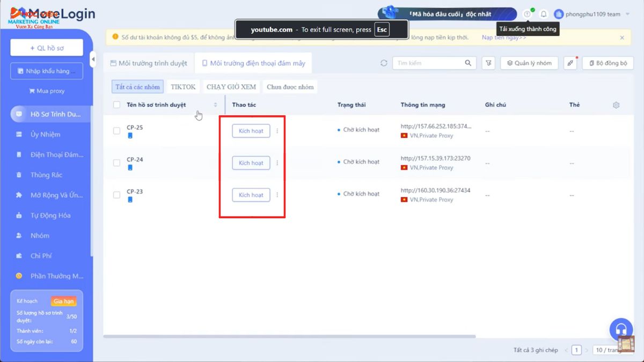
Task: Click the search magnifier icon
Action: point(468,63)
